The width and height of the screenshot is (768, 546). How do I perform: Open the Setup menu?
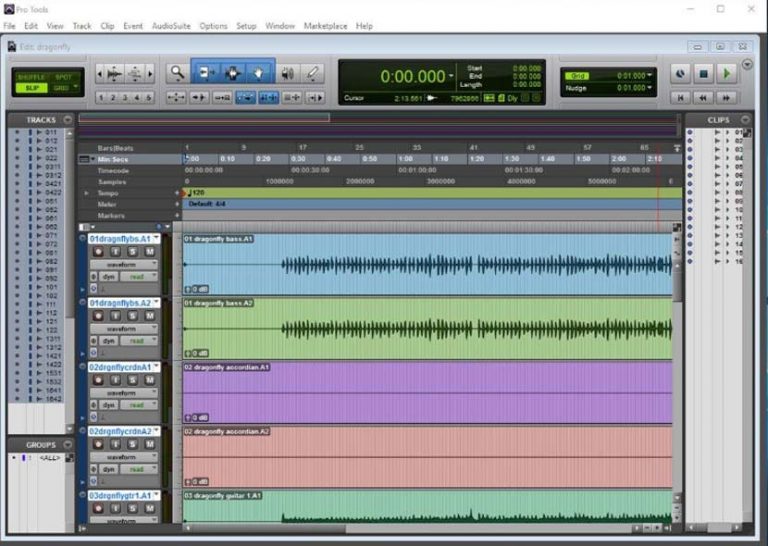click(246, 26)
